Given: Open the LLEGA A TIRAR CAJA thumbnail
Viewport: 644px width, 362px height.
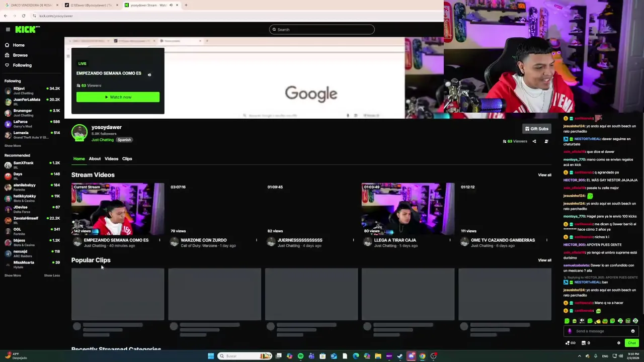Looking at the screenshot, I should [x=408, y=209].
